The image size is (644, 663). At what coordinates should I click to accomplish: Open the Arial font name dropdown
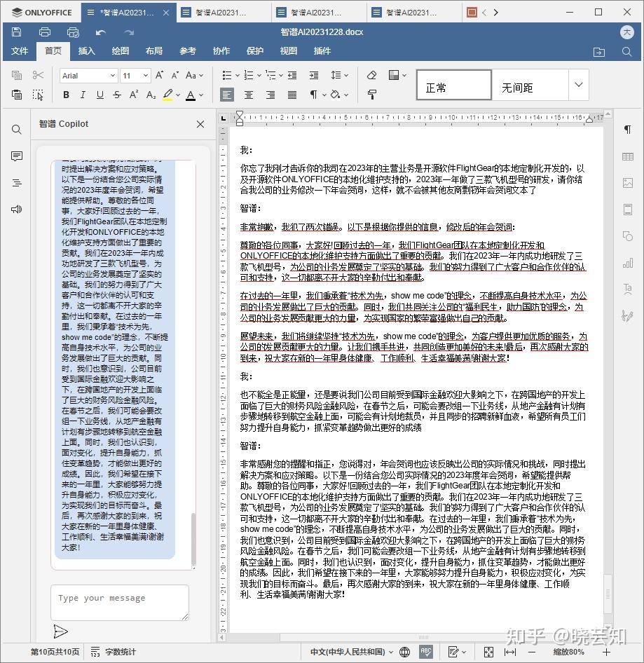(113, 76)
